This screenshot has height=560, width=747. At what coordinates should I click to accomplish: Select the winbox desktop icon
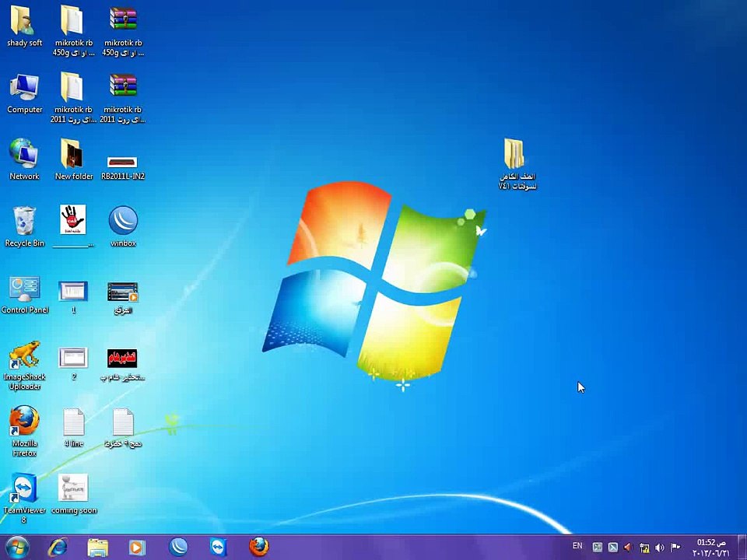123,220
